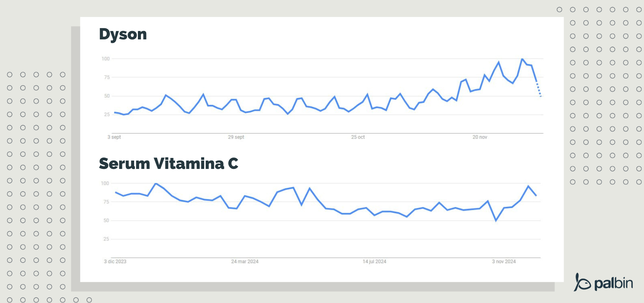Select the Serum Vitamina C heading
Image resolution: width=644 pixels, height=303 pixels.
pyautogui.click(x=169, y=164)
